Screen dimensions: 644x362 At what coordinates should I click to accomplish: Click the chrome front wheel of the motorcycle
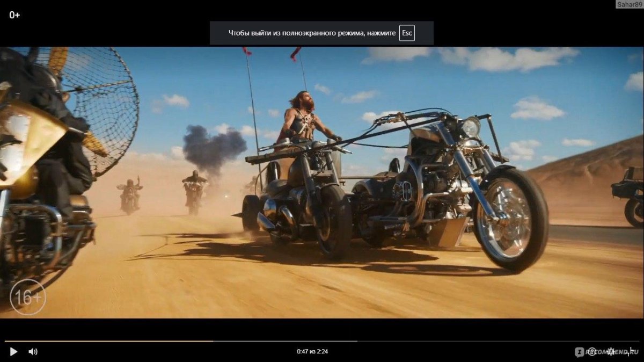[x=509, y=219]
